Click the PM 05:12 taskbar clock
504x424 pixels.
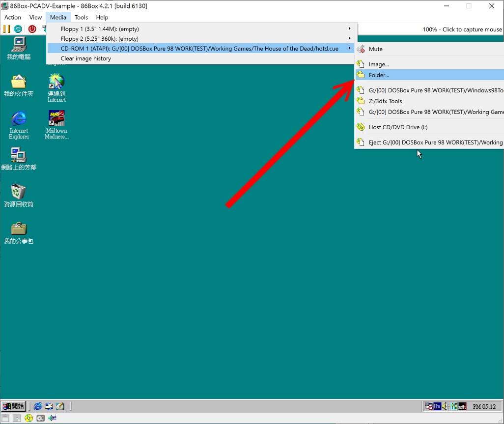[484, 407]
